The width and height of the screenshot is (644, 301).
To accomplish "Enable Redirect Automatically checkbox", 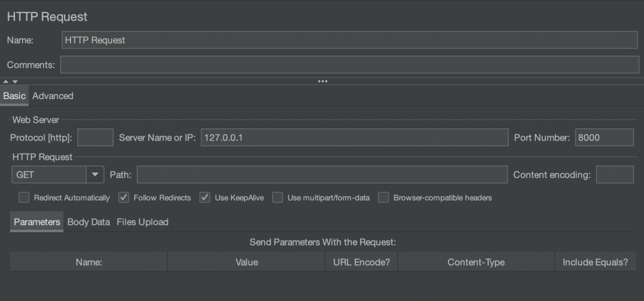I will coord(24,198).
